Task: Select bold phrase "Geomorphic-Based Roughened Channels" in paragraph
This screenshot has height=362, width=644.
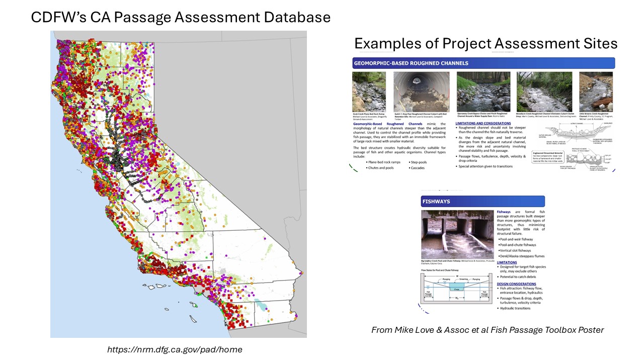Action: tap(387, 123)
